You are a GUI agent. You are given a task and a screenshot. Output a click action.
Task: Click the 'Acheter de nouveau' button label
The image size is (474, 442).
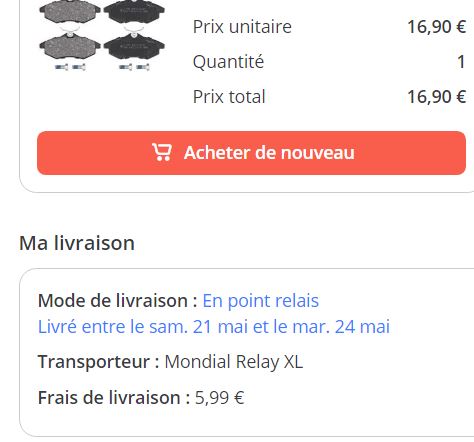tap(269, 153)
